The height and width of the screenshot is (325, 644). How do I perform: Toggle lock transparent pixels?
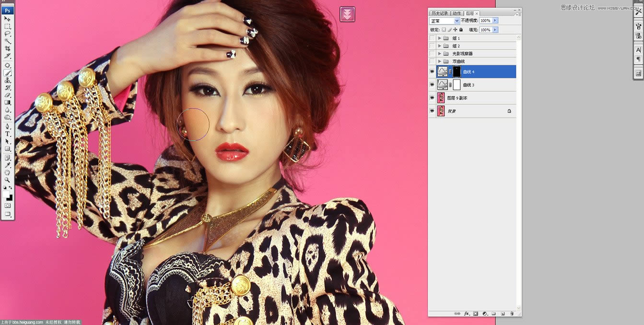[444, 30]
